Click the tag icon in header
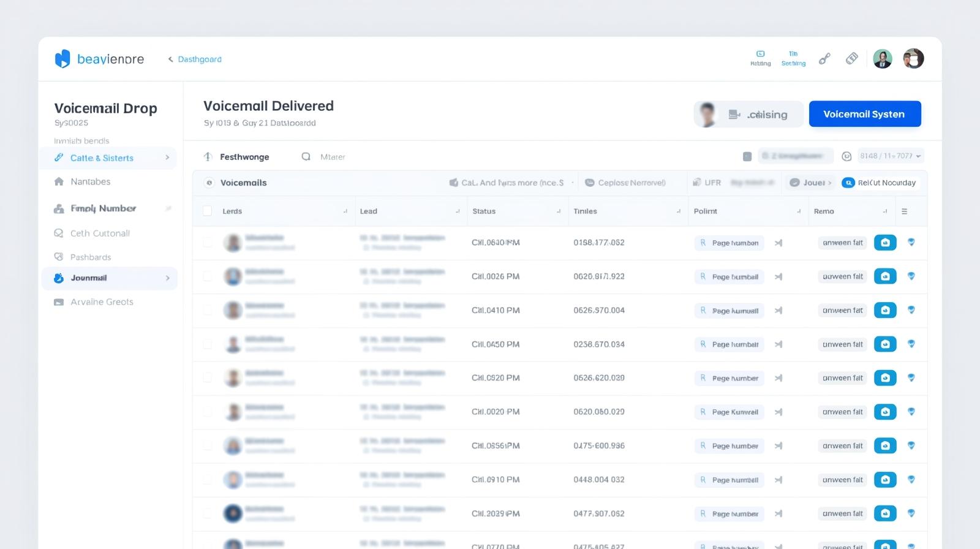Image resolution: width=980 pixels, height=549 pixels. 852,59
